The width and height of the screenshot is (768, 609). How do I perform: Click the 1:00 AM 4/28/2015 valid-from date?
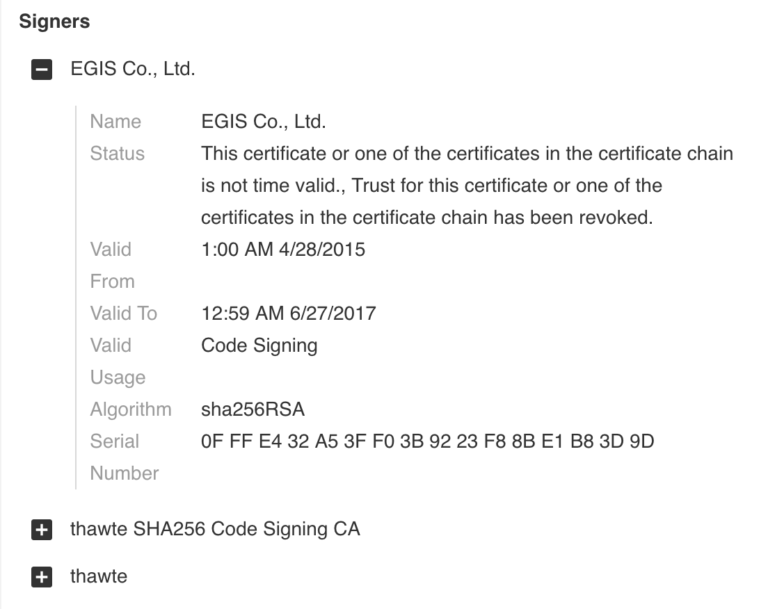point(283,249)
